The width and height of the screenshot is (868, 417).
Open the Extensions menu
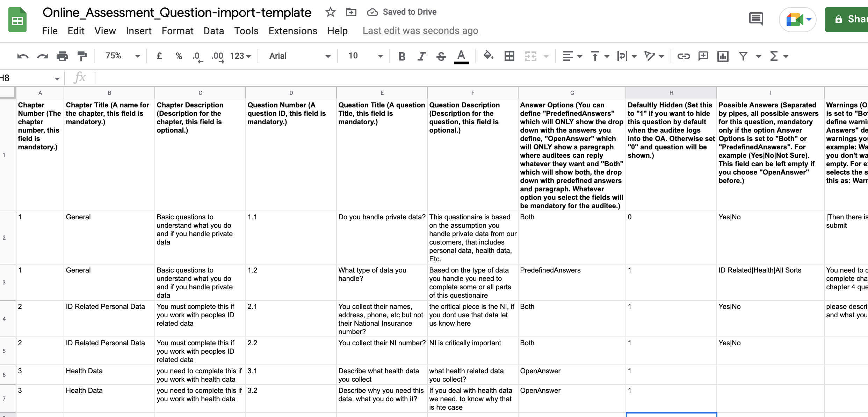coord(293,31)
